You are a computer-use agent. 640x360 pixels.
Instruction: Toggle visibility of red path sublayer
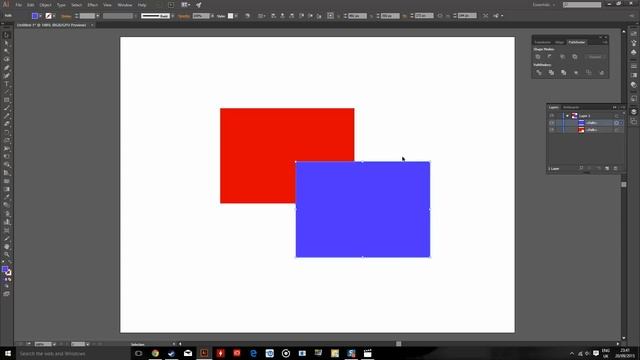(x=552, y=130)
